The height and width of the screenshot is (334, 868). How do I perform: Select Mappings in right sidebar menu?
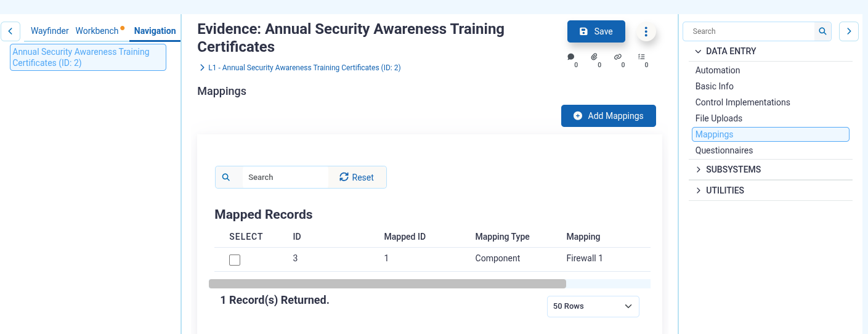click(x=771, y=134)
